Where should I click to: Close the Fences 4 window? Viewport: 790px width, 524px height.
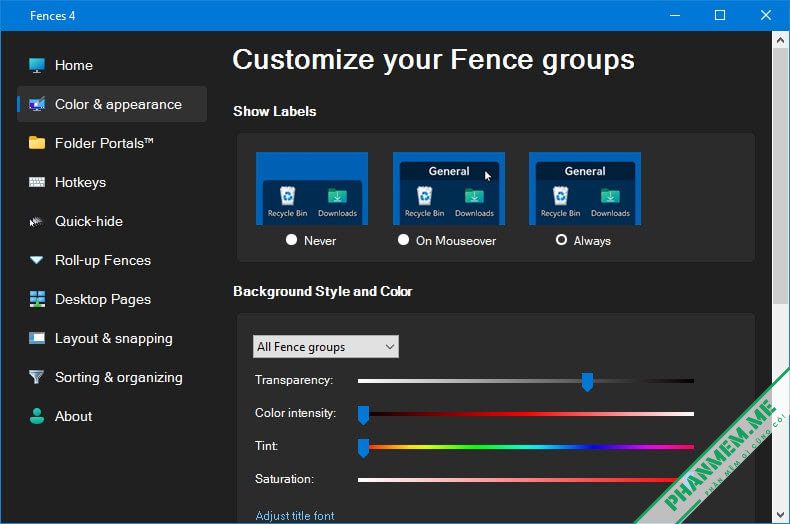click(x=766, y=15)
